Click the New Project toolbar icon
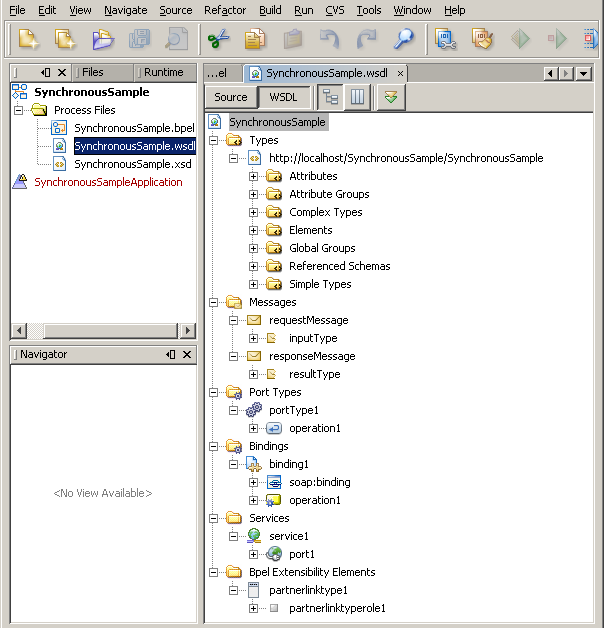This screenshot has height=628, width=604. click(x=65, y=39)
